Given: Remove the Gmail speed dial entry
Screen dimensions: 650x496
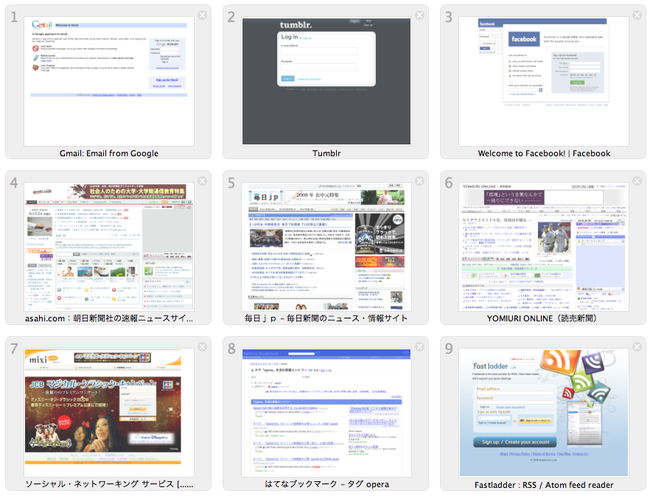Looking at the screenshot, I should coord(202,15).
